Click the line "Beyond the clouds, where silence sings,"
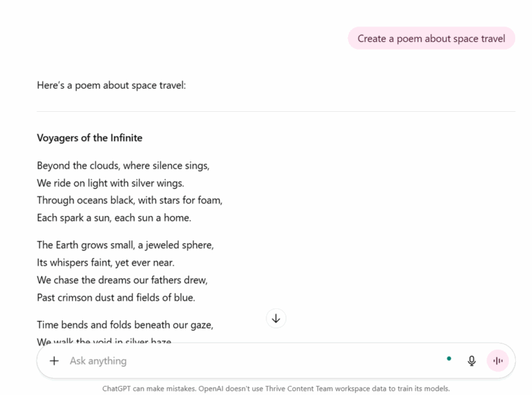Screen dimensions: 532x395 (x=123, y=166)
